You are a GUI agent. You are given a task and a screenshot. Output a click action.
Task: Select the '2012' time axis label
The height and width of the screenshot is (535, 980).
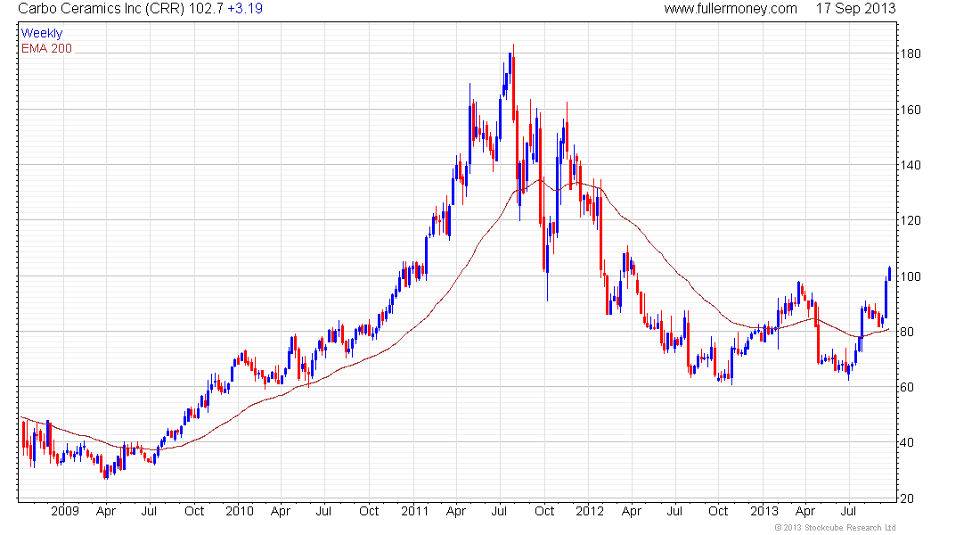click(x=590, y=511)
